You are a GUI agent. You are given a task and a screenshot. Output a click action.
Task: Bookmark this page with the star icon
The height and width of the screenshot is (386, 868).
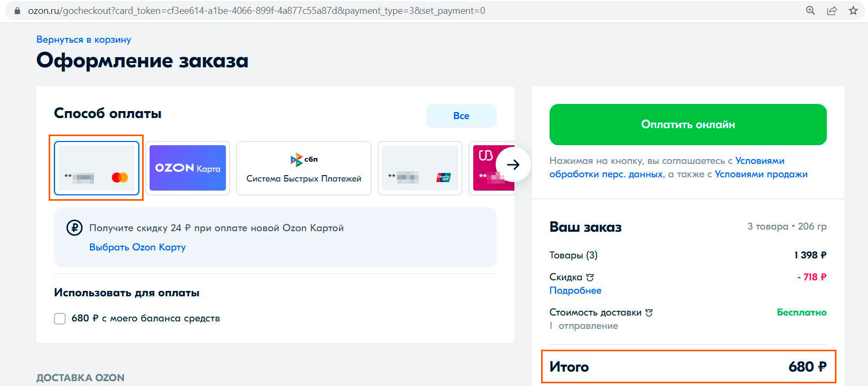click(853, 11)
